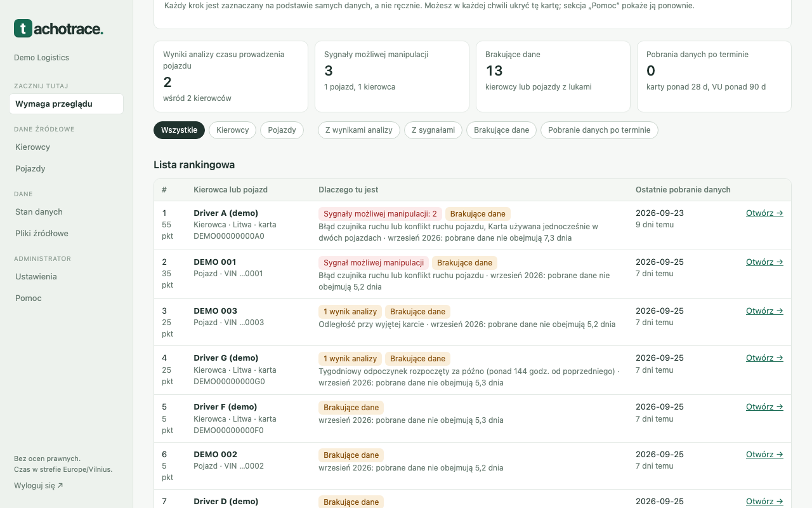Click Driver A (demo) name
The height and width of the screenshot is (508, 812).
tap(226, 213)
